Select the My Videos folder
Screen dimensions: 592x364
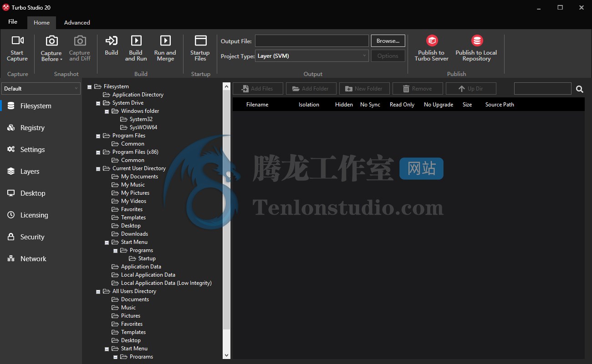pos(134,201)
